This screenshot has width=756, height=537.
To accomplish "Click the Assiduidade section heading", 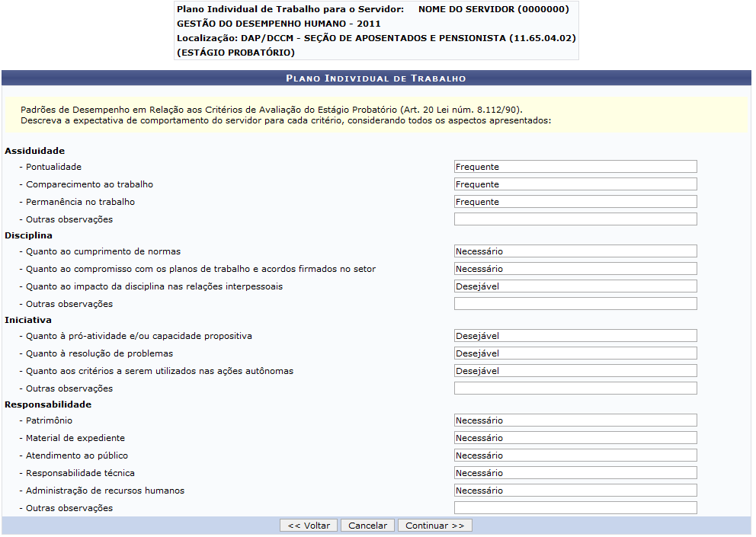I will tap(35, 151).
